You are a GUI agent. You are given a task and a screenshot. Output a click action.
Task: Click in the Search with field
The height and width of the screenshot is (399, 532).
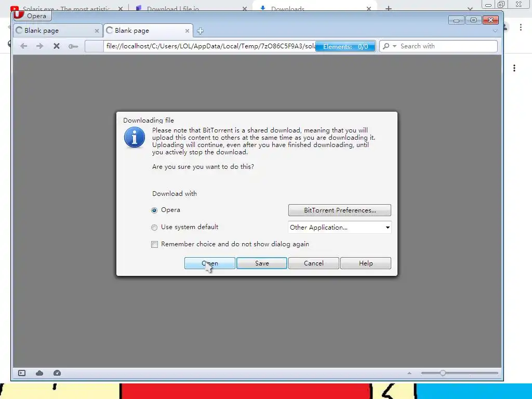448,46
